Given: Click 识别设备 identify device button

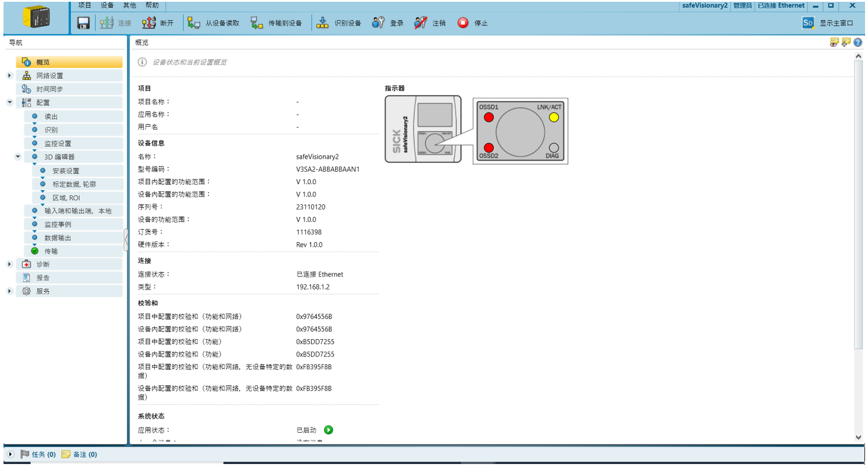Looking at the screenshot, I should click(339, 23).
